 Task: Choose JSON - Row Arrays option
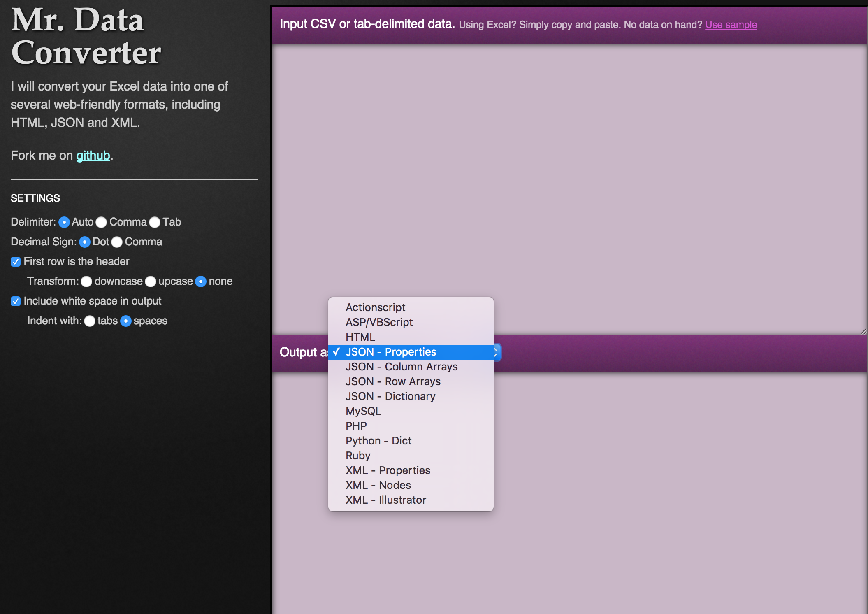tap(411, 381)
